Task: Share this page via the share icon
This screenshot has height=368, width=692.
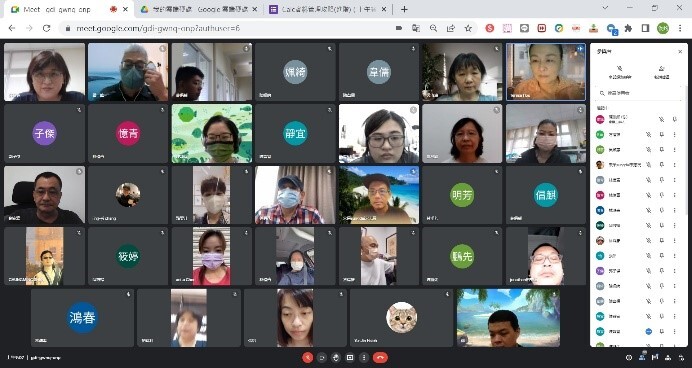Action: (451, 28)
